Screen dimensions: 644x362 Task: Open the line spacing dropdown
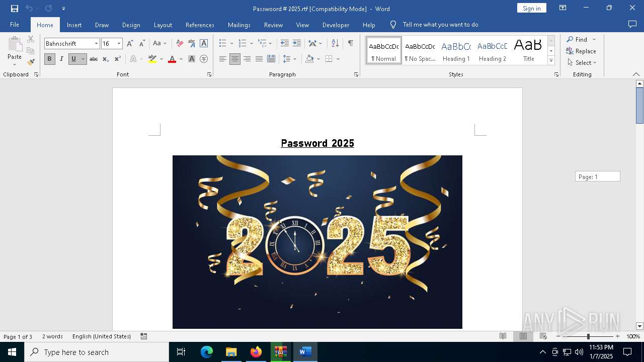pyautogui.click(x=289, y=59)
